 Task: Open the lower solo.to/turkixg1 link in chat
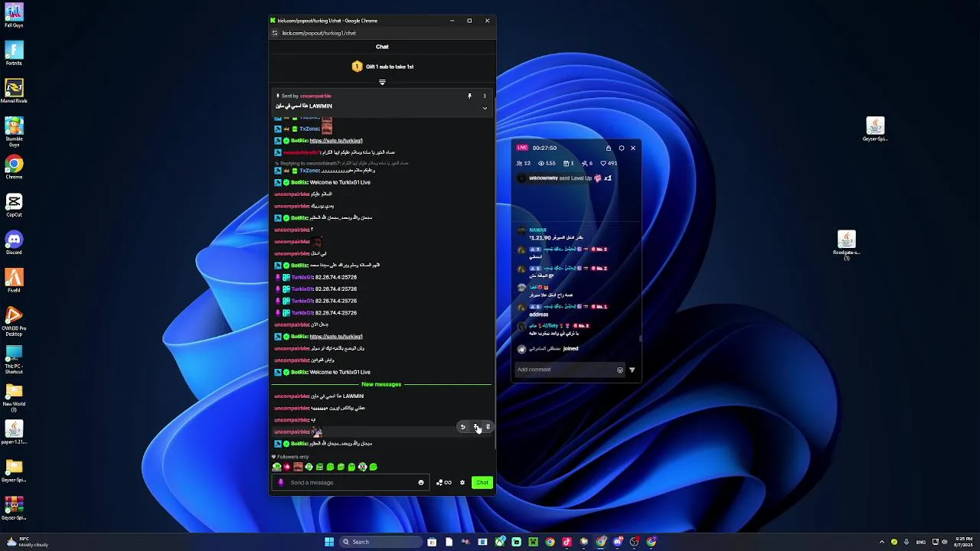pyautogui.click(x=336, y=337)
